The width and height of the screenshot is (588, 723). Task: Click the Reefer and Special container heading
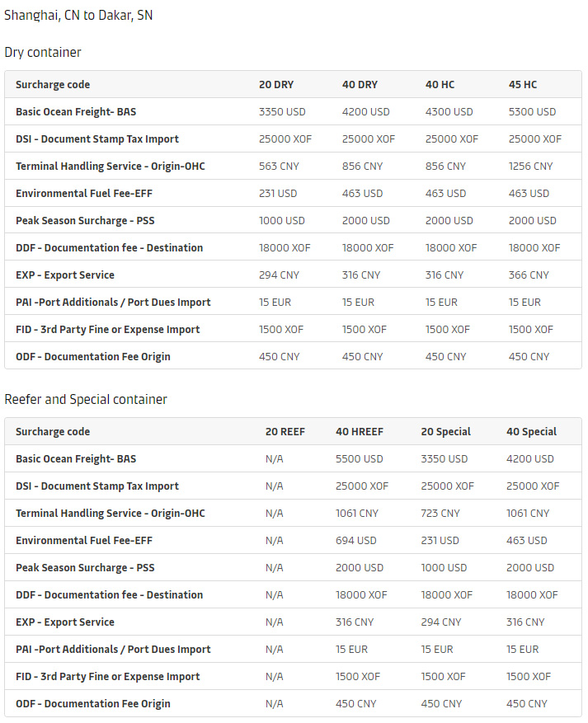[x=85, y=399]
